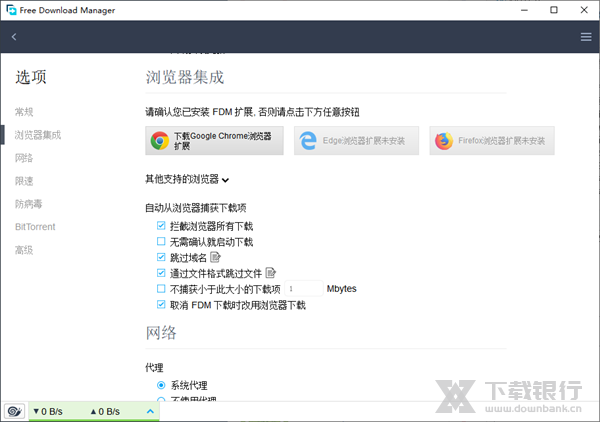Screen dimensions: 600x422
Task: Toggle the 跳过域名 checkbox
Action: tap(161, 257)
